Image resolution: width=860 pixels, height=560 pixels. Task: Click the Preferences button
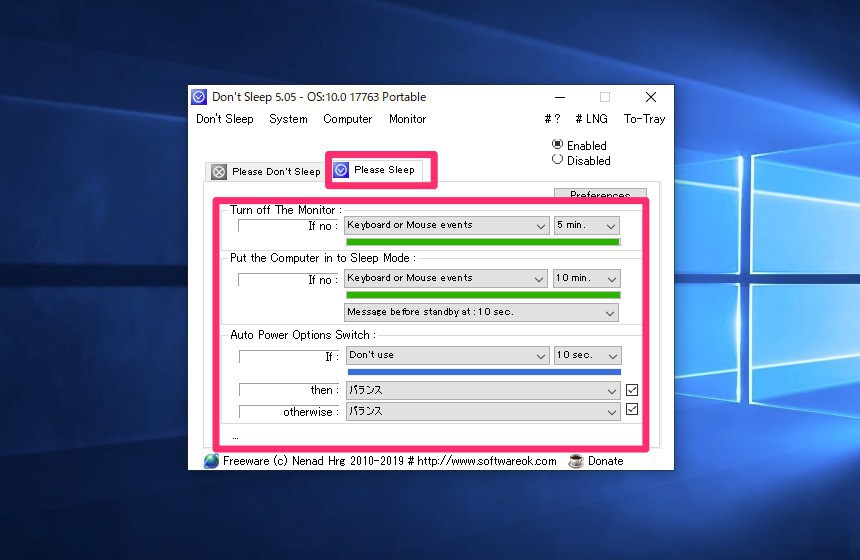[600, 194]
